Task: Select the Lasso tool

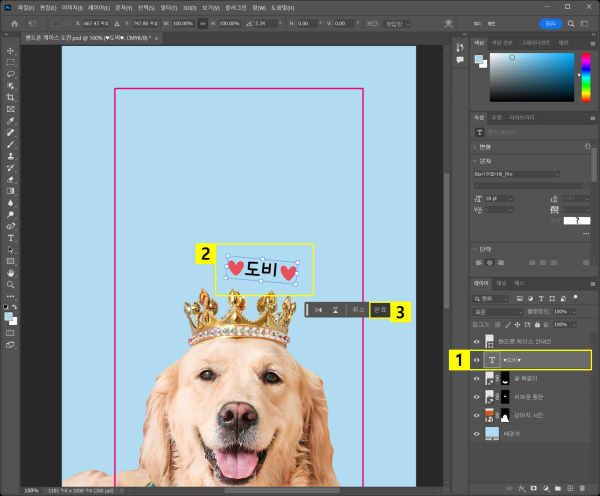Action: 10,74
